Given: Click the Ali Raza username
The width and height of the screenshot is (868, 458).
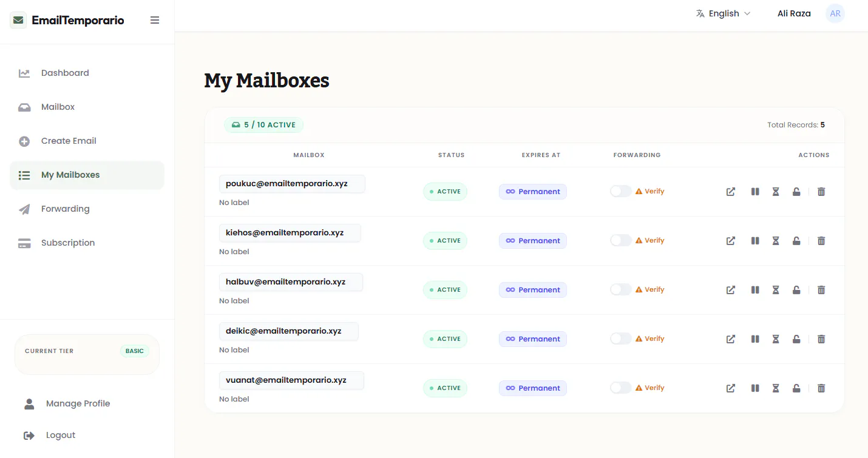Looking at the screenshot, I should click(x=794, y=13).
